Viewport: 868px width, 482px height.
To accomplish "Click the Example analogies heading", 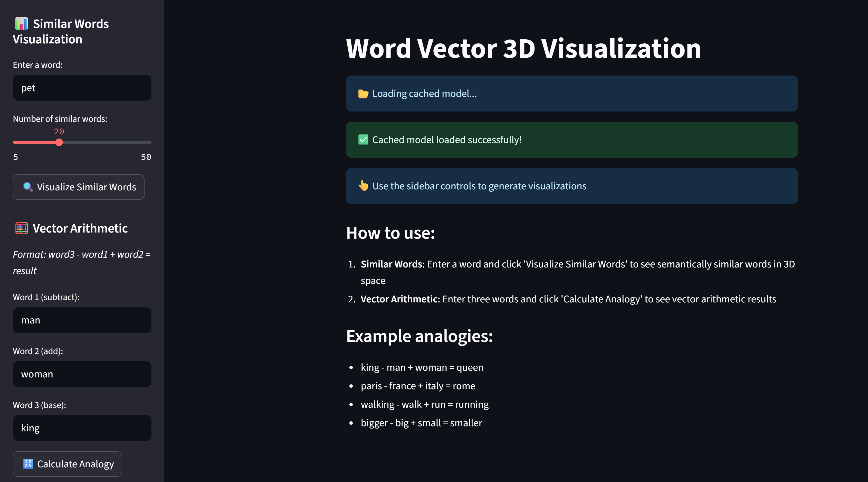I will tap(419, 336).
